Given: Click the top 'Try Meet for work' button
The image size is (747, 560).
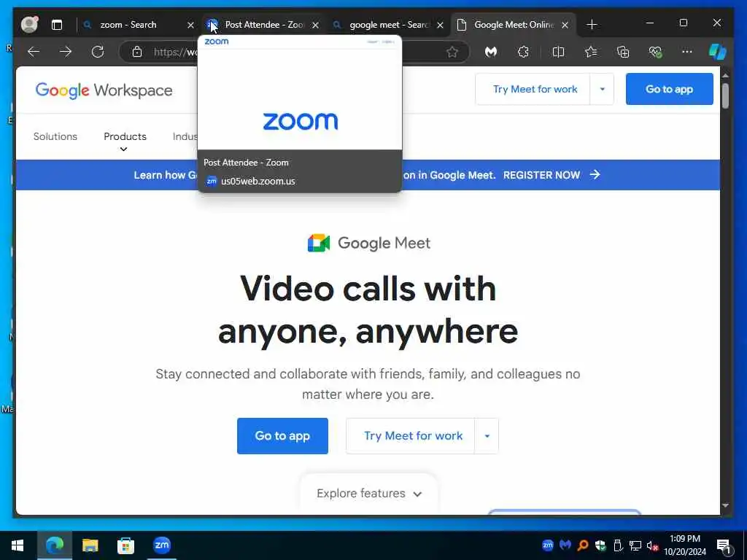Looking at the screenshot, I should [533, 89].
